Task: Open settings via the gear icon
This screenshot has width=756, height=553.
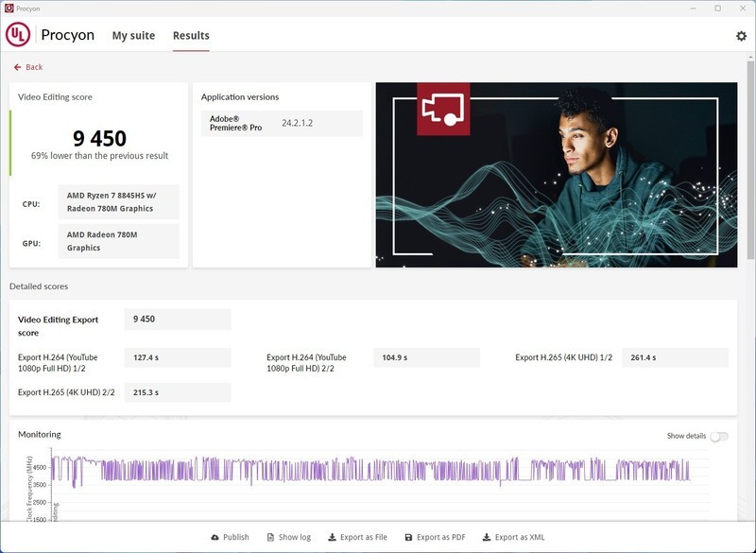Action: (741, 36)
